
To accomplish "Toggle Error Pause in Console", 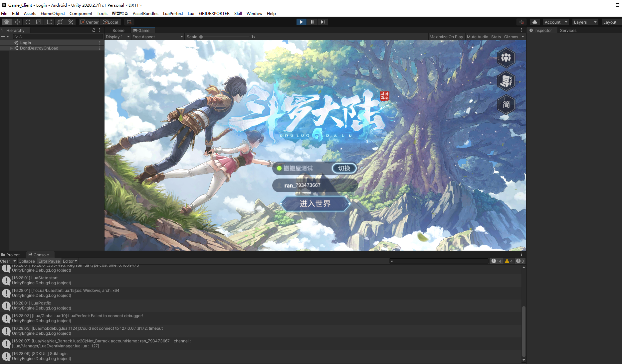I will (49, 261).
